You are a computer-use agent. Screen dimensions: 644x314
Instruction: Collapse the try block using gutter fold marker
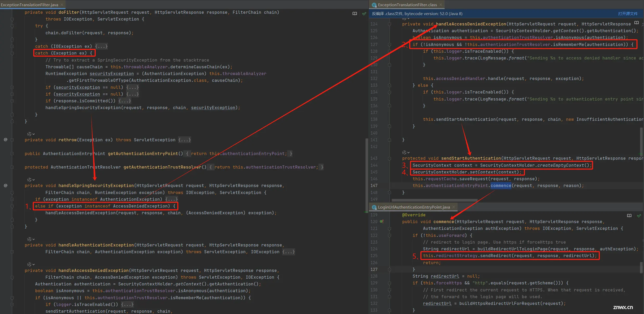[12, 26]
